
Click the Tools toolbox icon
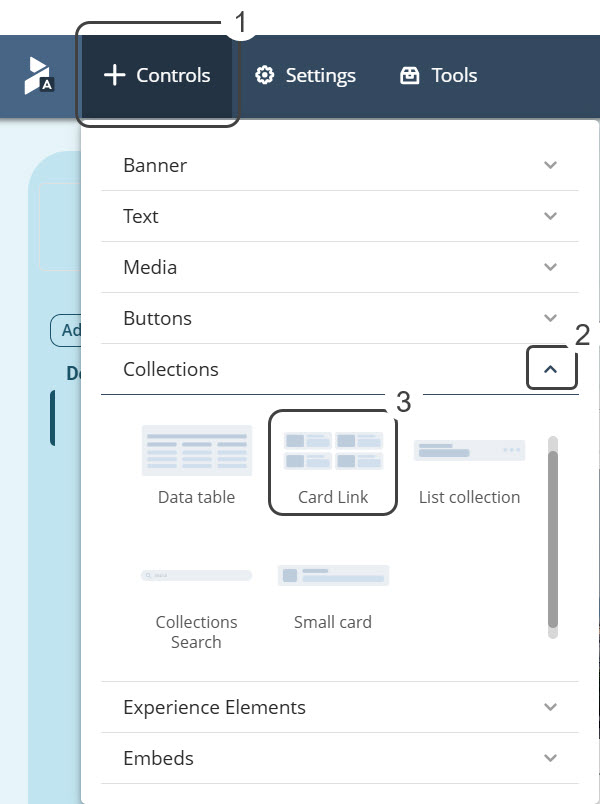[x=409, y=76]
